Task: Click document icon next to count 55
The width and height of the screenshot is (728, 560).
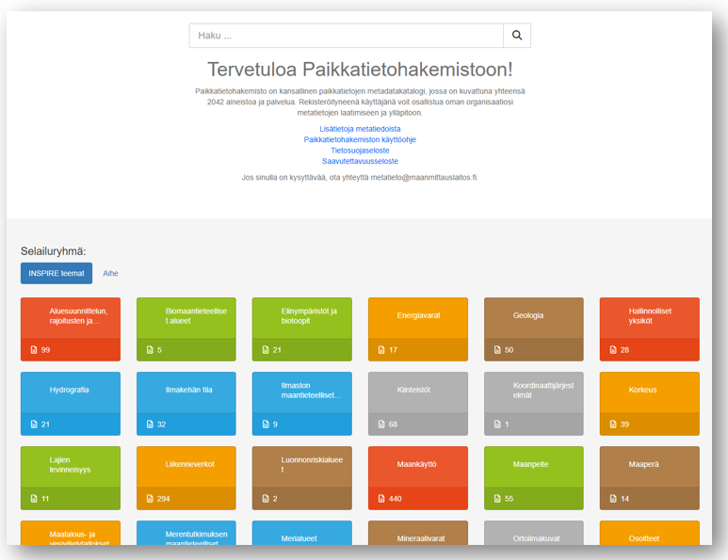Action: click(x=497, y=499)
